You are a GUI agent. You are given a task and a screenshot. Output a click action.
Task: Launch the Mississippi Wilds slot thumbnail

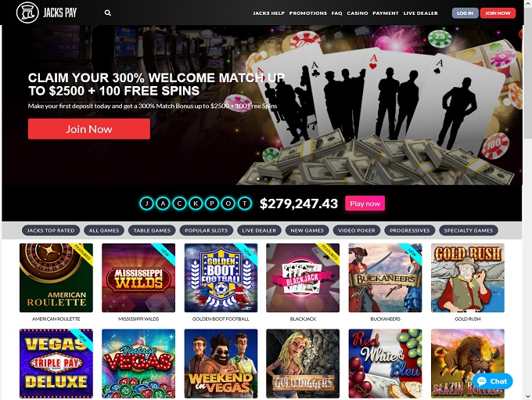pyautogui.click(x=138, y=278)
